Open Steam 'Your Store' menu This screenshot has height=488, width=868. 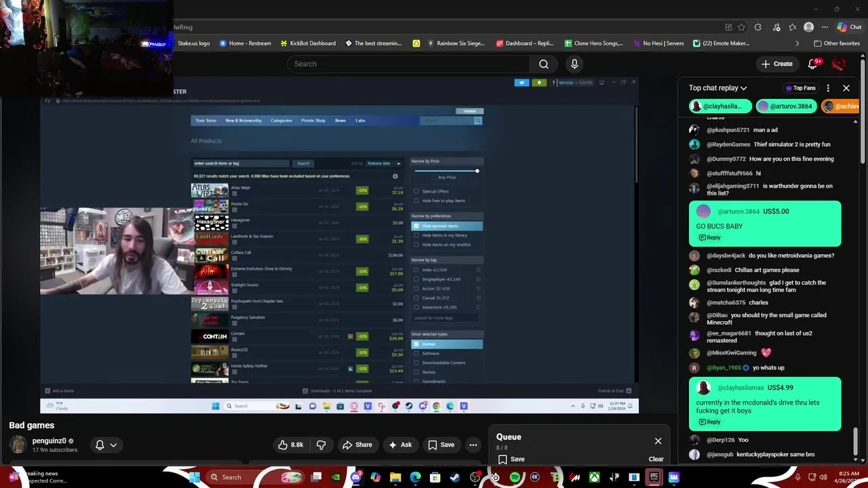205,121
